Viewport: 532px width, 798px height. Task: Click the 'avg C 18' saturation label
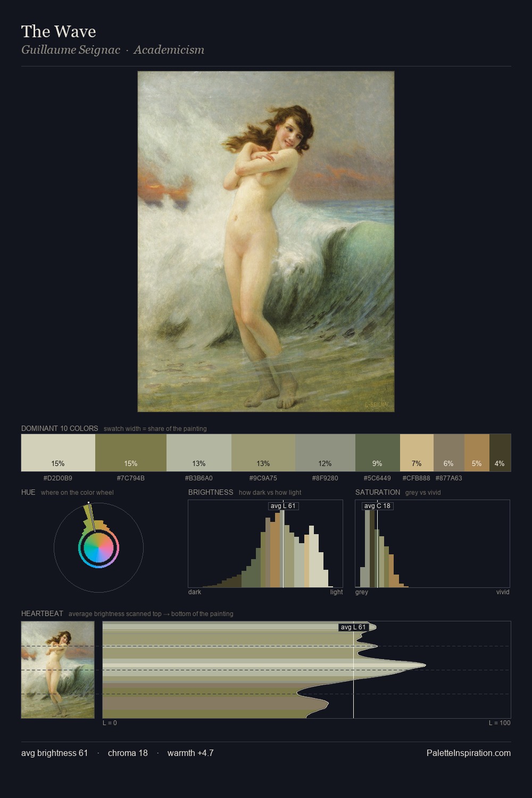point(377,506)
